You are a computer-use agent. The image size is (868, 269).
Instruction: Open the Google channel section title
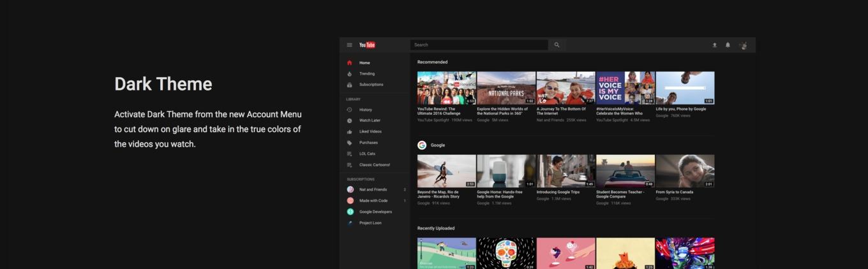tap(438, 145)
